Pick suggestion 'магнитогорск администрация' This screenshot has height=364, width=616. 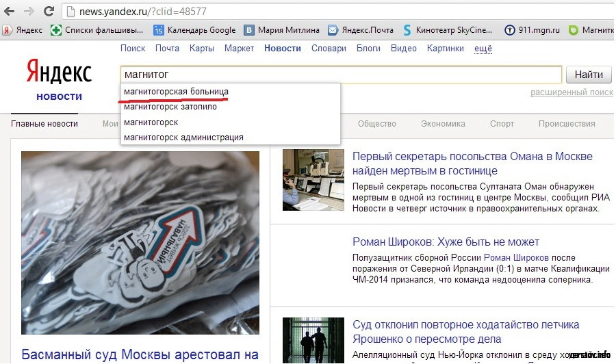point(183,138)
